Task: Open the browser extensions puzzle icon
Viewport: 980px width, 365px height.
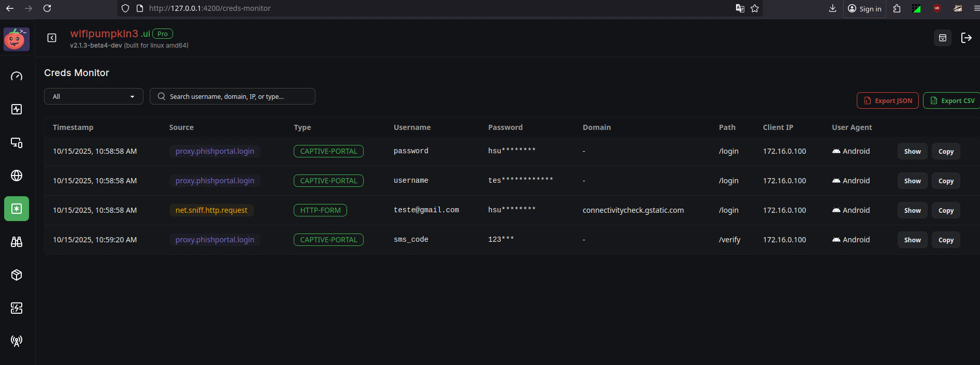Action: (x=897, y=8)
